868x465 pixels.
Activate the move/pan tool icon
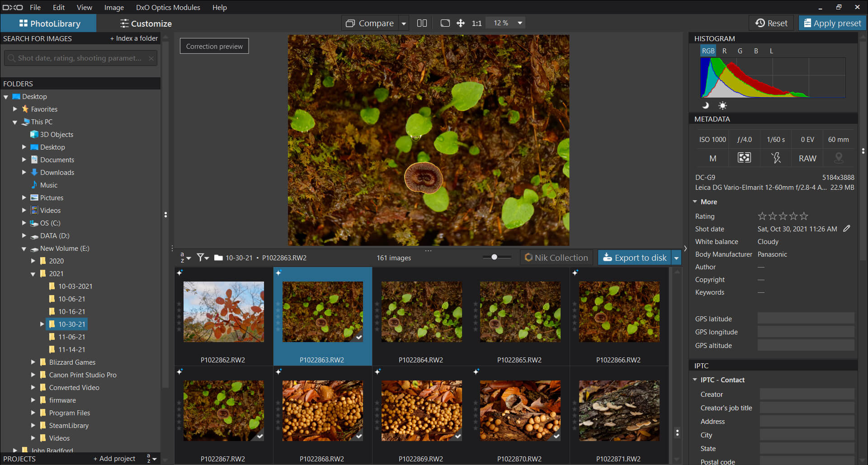460,23
